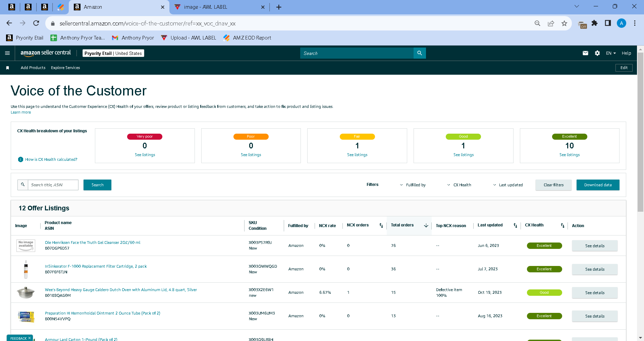
Task: Switch to the image - AWL LABEL tab
Action: [x=220, y=7]
